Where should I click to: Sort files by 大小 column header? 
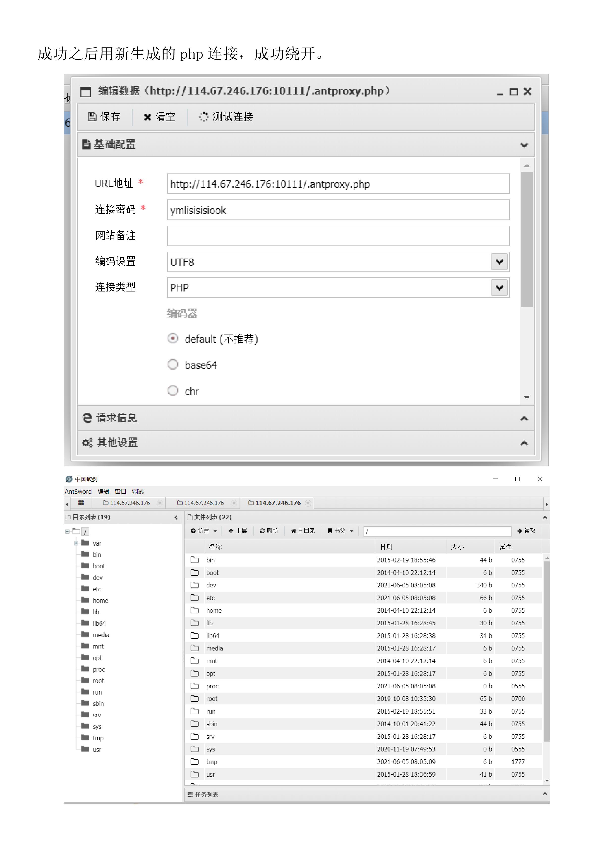tap(470, 547)
